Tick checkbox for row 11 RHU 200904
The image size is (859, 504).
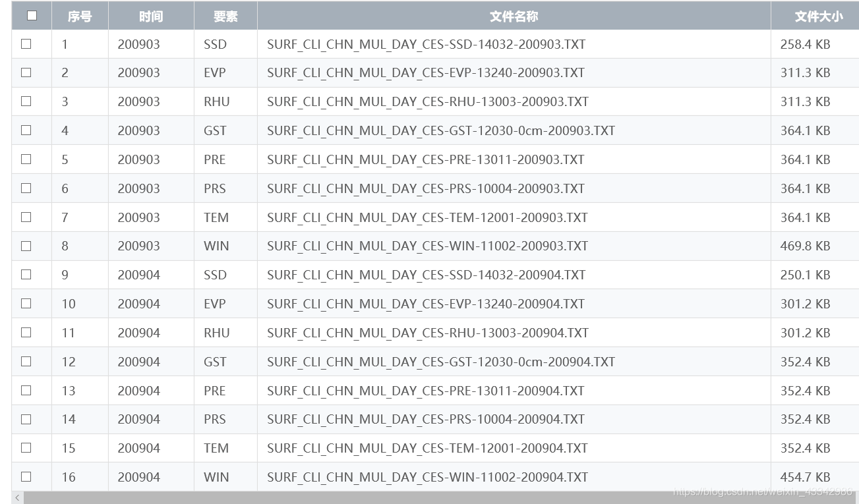coord(26,333)
